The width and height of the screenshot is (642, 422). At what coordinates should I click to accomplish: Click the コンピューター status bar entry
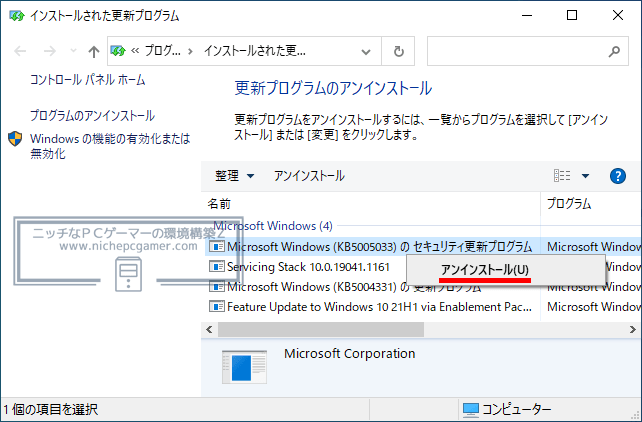coord(507,409)
